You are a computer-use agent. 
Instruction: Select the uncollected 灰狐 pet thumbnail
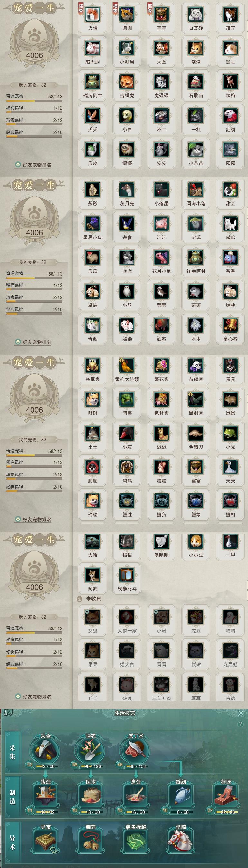(x=92, y=617)
